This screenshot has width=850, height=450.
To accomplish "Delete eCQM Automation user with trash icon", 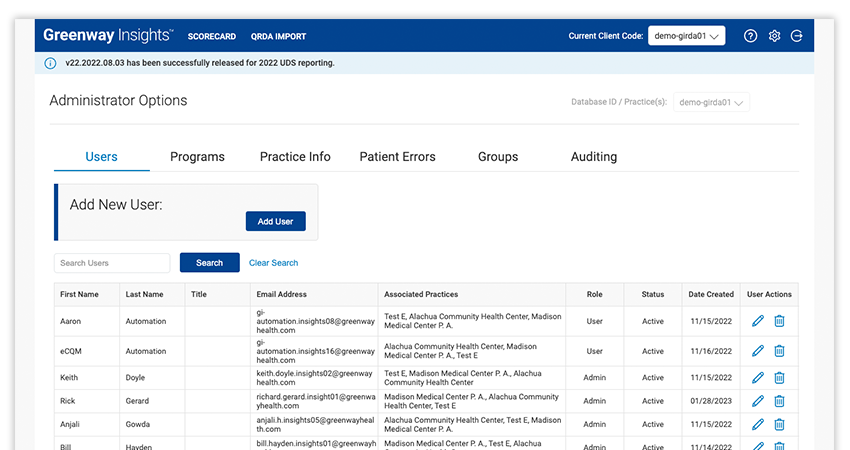I will (x=779, y=351).
